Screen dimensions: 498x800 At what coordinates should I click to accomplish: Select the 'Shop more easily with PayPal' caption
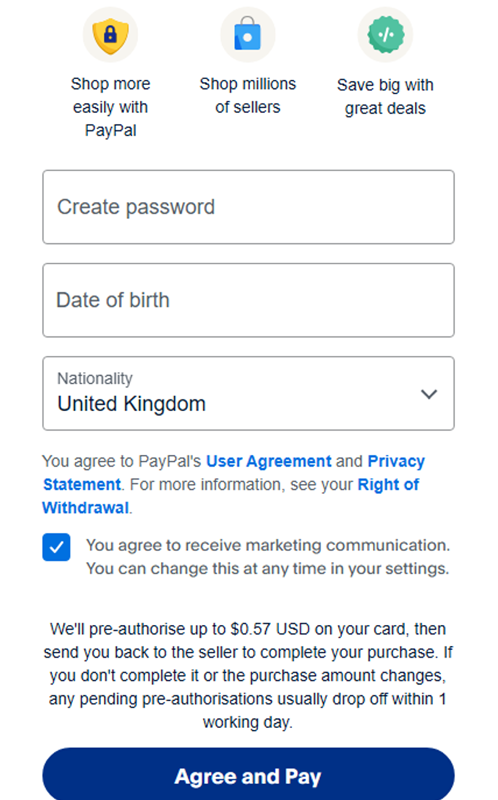point(111,107)
